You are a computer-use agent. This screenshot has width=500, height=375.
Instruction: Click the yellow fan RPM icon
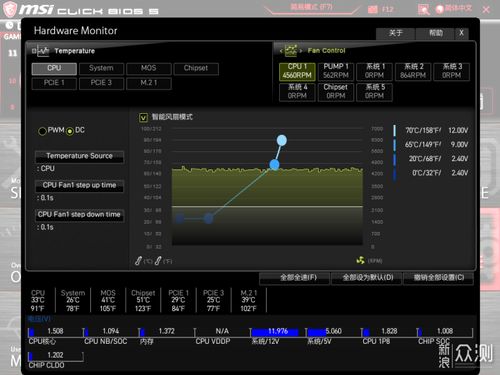pyautogui.click(x=360, y=260)
